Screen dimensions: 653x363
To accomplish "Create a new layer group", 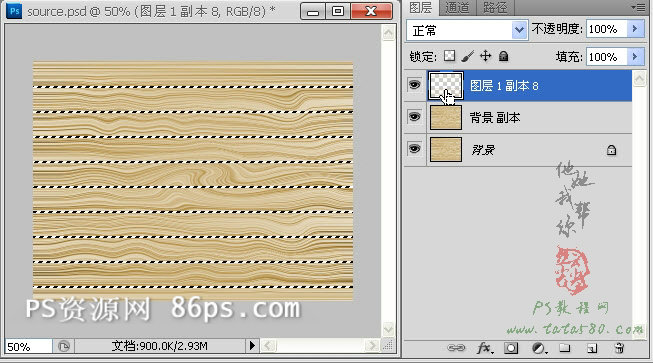I will tap(564, 348).
